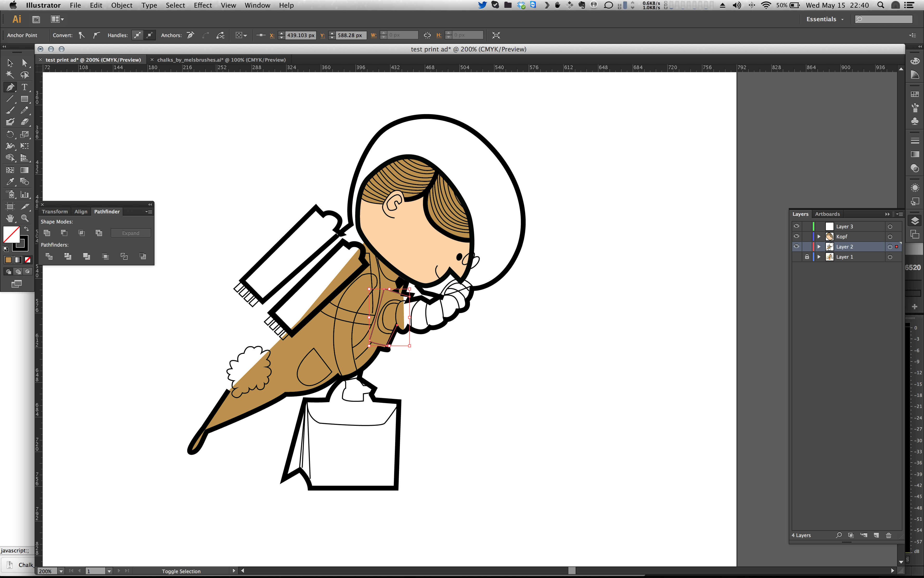The height and width of the screenshot is (578, 924).
Task: Select the Blob Brush tool
Action: pos(10,122)
